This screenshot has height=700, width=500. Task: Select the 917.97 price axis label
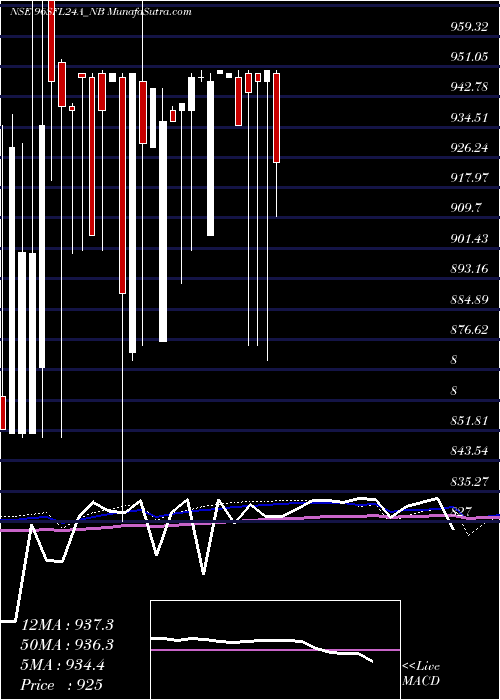pos(469,178)
